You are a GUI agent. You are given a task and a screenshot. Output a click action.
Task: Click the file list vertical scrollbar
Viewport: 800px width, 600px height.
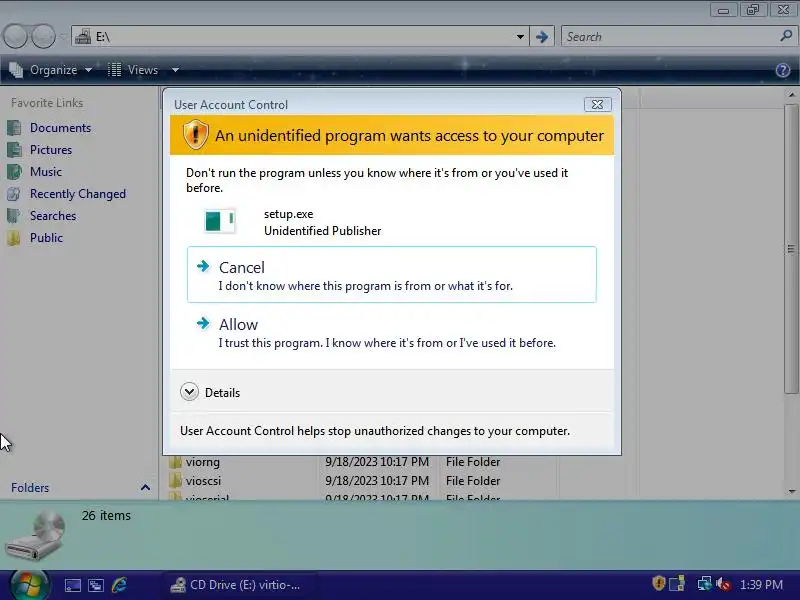[791, 248]
